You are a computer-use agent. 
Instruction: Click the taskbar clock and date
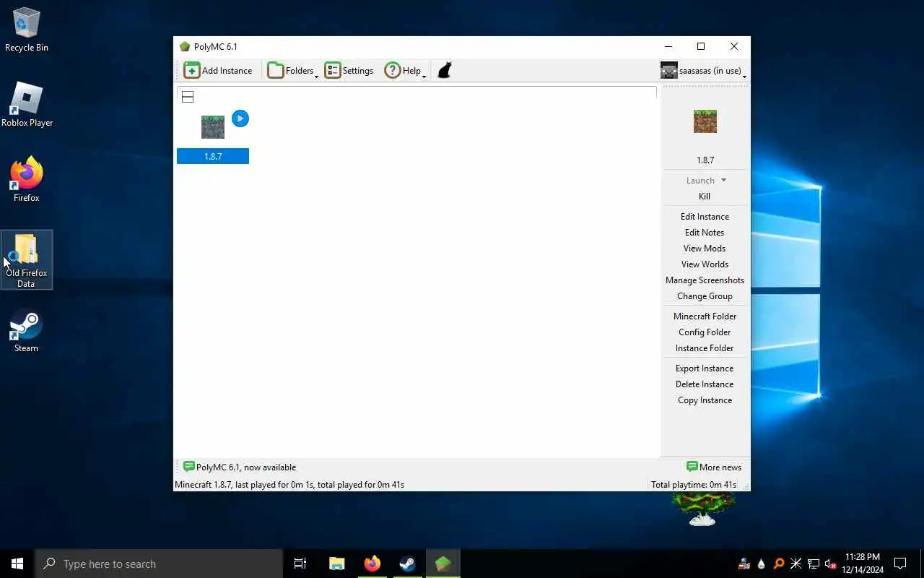tap(863, 564)
